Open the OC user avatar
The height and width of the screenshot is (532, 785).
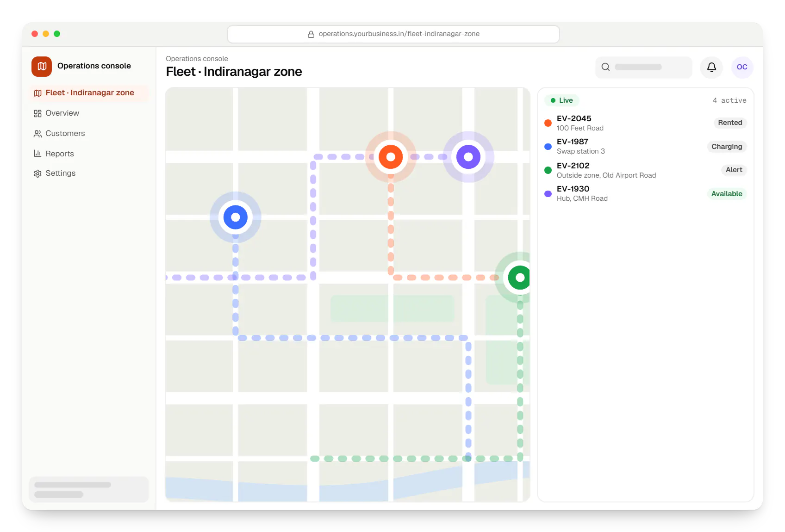coord(742,68)
